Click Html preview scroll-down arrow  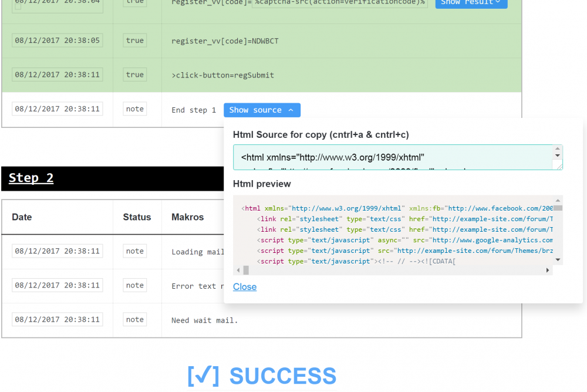click(x=558, y=260)
